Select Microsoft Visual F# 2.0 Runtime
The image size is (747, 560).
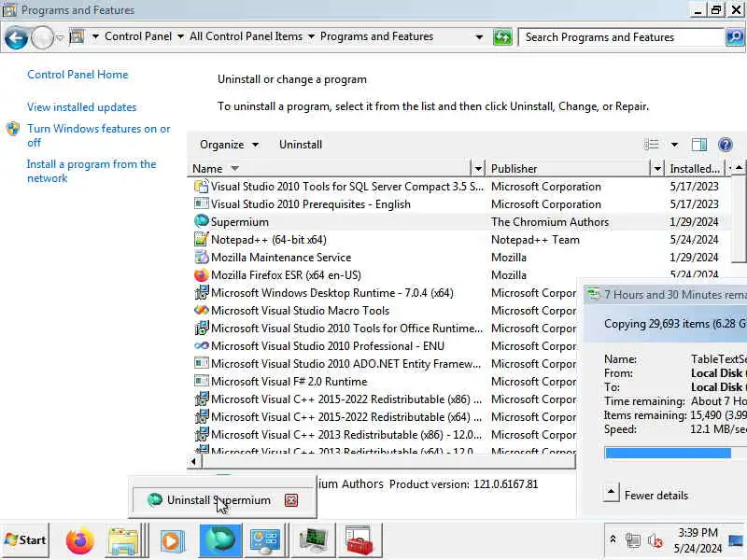[384, 382]
